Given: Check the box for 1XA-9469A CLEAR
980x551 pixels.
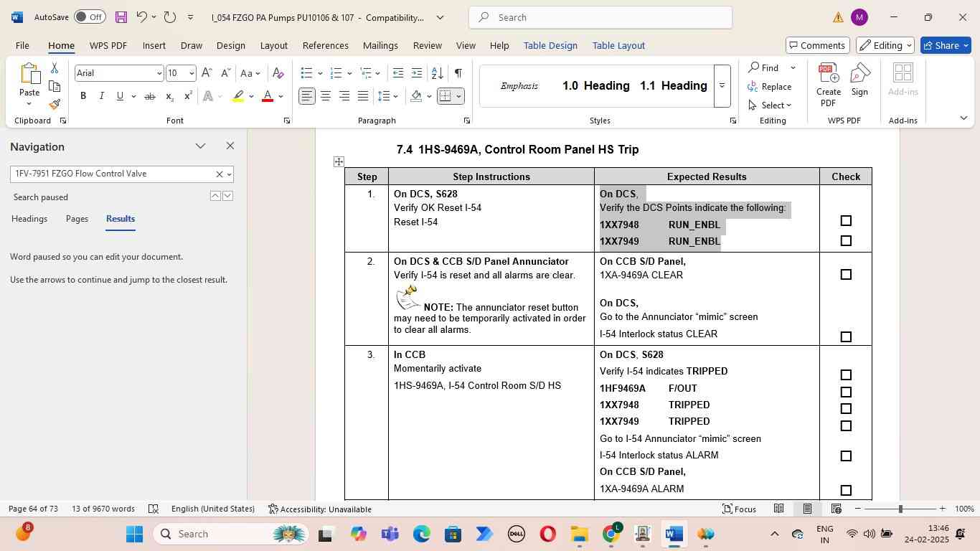Looking at the screenshot, I should coord(846,274).
